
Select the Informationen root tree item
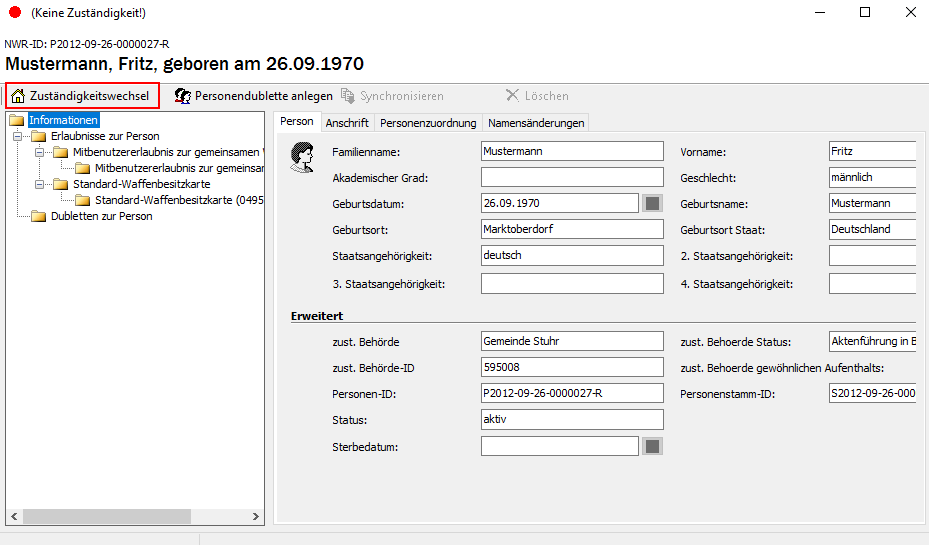pyautogui.click(x=63, y=120)
